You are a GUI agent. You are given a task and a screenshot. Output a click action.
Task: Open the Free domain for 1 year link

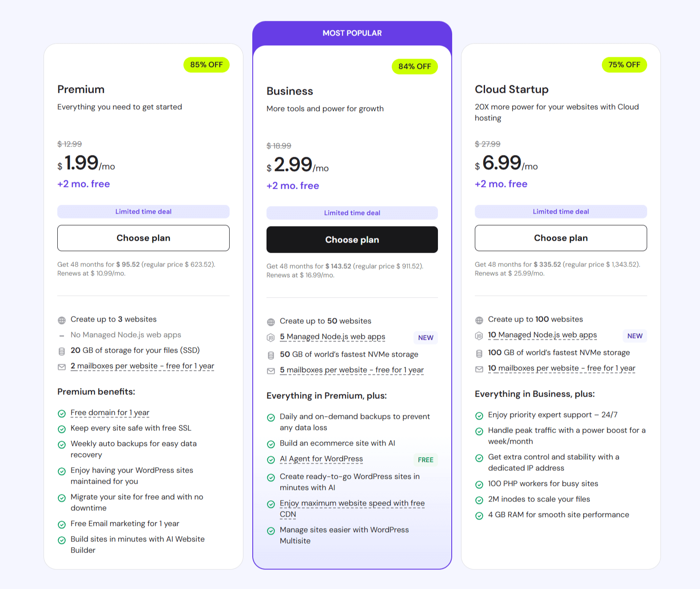(x=110, y=413)
